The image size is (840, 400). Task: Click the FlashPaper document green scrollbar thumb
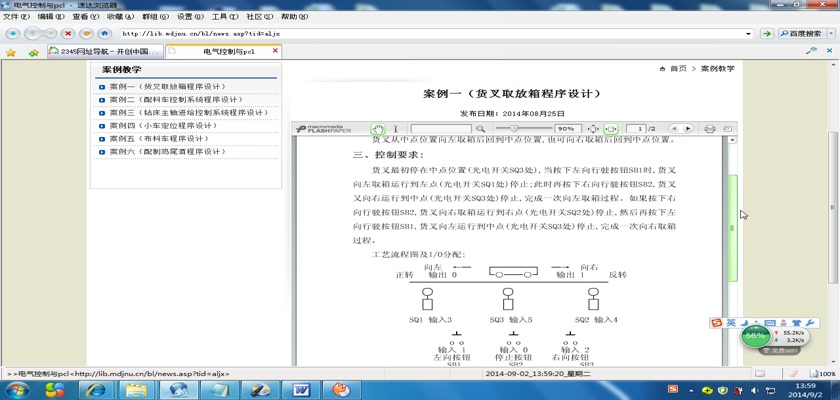(732, 228)
